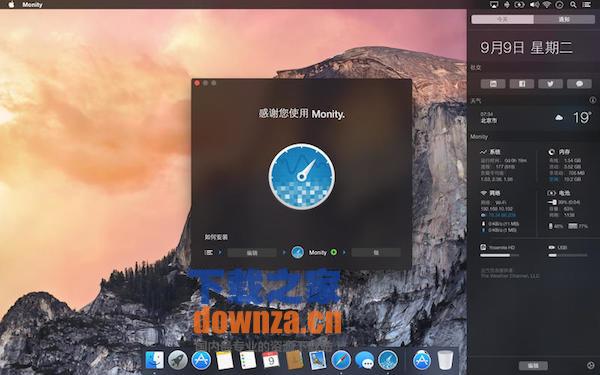Screen dimensions: 600x375
Task: Open Launchpad from the Dock
Action: tap(178, 360)
